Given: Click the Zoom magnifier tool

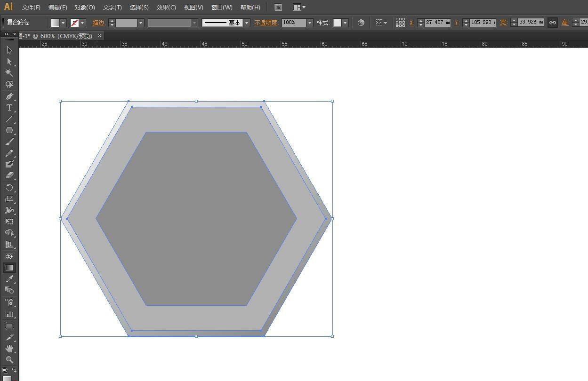Looking at the screenshot, I should coord(9,360).
